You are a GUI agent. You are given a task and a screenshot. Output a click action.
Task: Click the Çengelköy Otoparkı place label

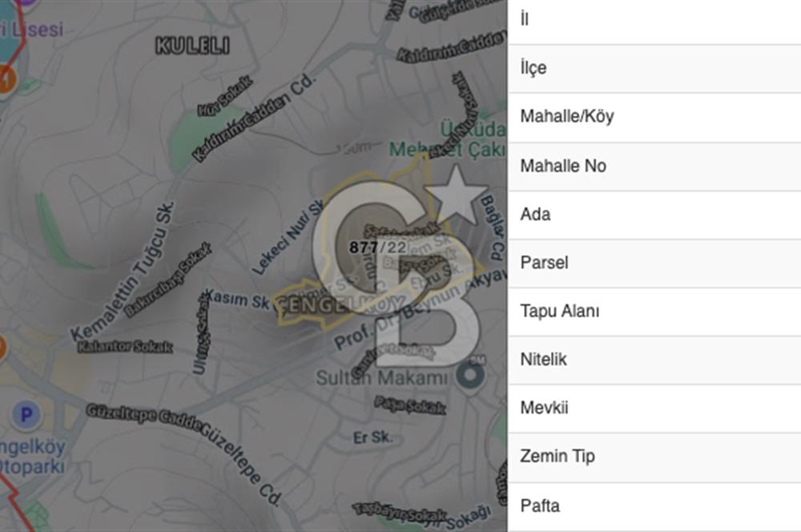(32, 456)
